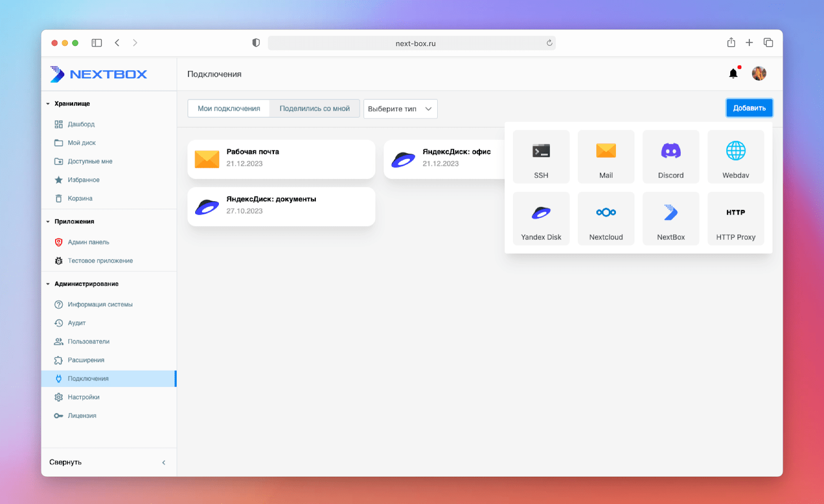Choose the Mail connection type
The image size is (824, 504).
pyautogui.click(x=606, y=157)
